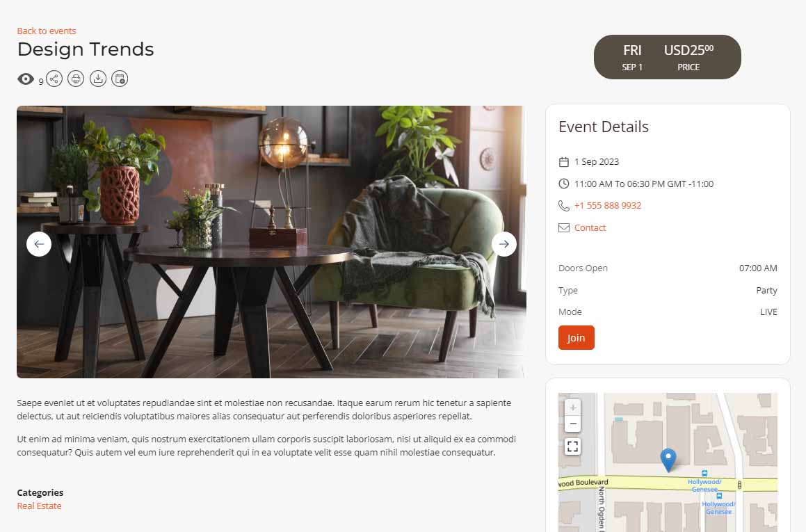Click the share icon under Design Trends
The height and width of the screenshot is (532, 806).
click(54, 79)
